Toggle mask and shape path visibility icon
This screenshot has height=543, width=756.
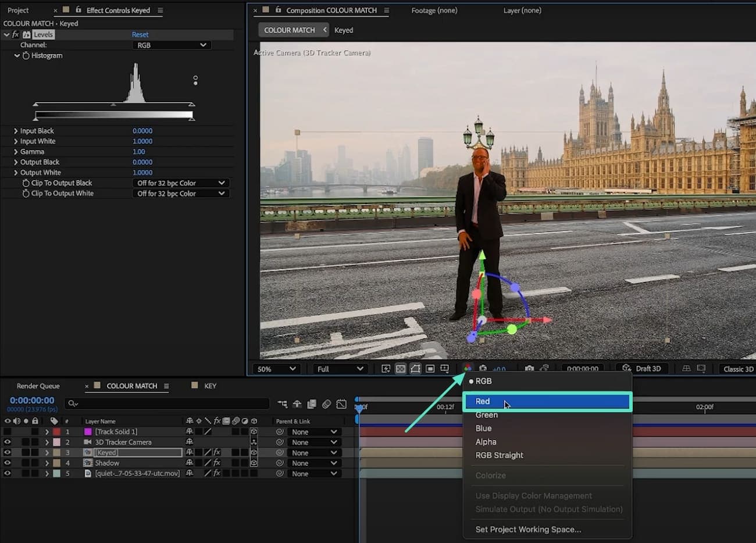(415, 369)
